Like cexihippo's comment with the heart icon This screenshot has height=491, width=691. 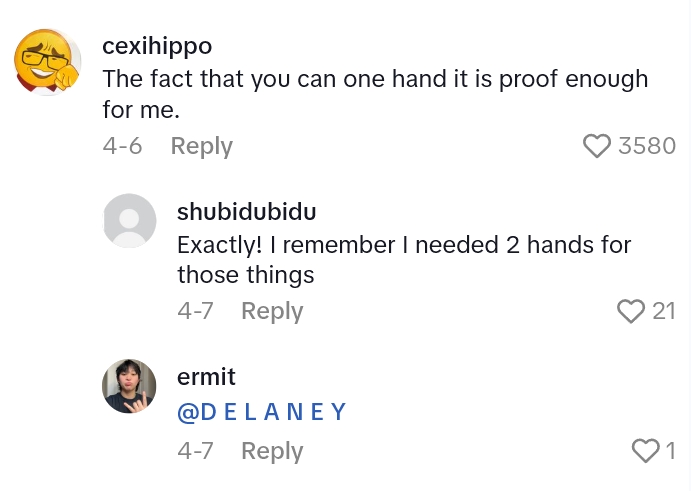pyautogui.click(x=596, y=146)
